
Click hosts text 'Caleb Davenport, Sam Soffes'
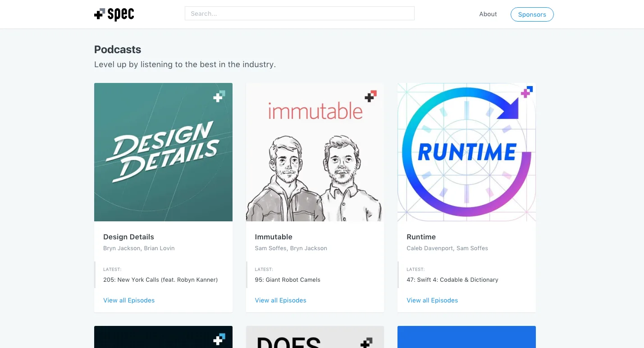pos(447,248)
